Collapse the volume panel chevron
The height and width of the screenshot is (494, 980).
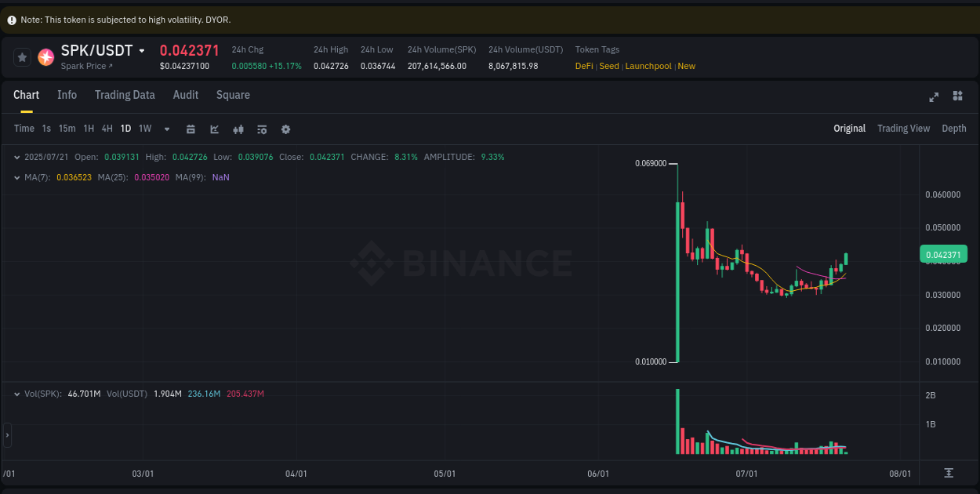[x=17, y=394]
